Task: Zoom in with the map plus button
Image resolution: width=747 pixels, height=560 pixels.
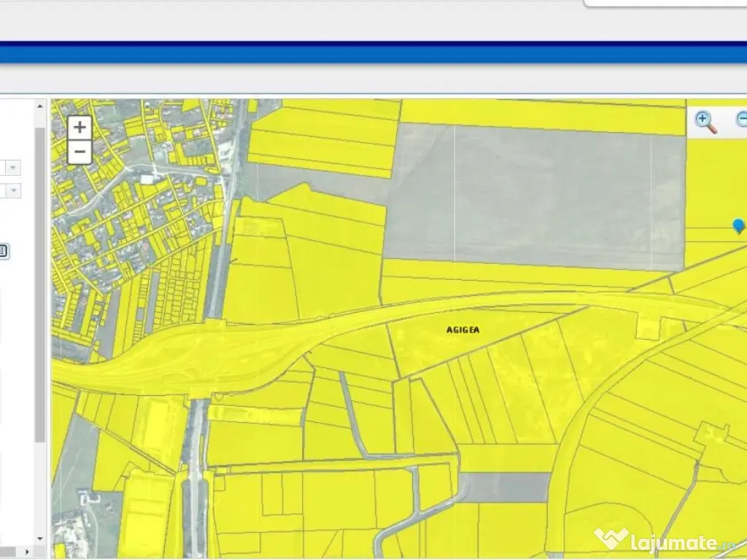Action: pyautogui.click(x=80, y=128)
